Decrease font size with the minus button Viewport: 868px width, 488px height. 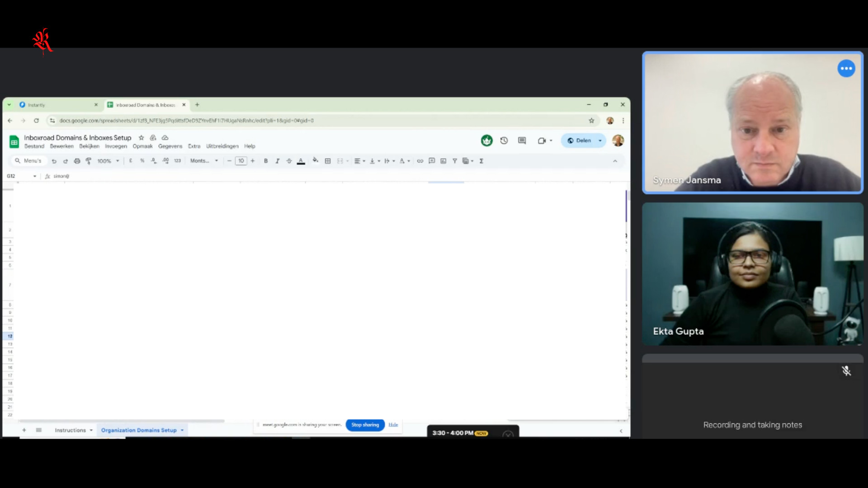click(x=229, y=161)
